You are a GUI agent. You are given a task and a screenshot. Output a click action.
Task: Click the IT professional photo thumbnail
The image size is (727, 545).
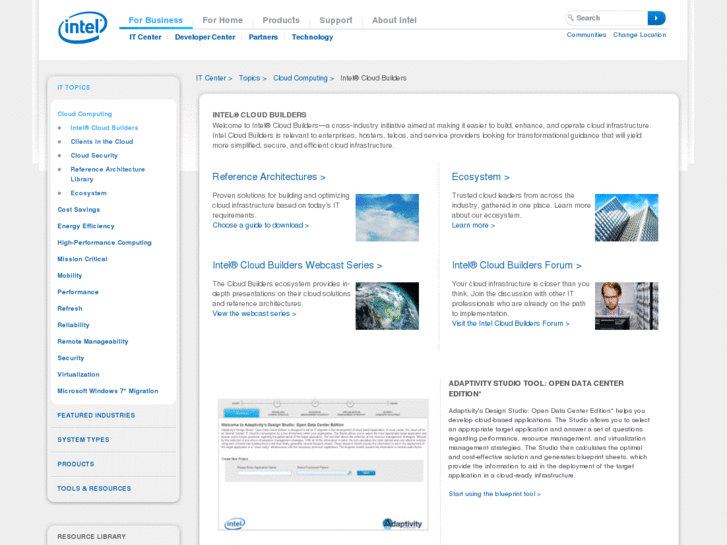pyautogui.click(x=626, y=306)
